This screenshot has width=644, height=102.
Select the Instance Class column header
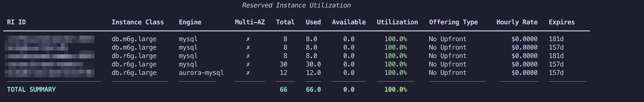coord(138,22)
